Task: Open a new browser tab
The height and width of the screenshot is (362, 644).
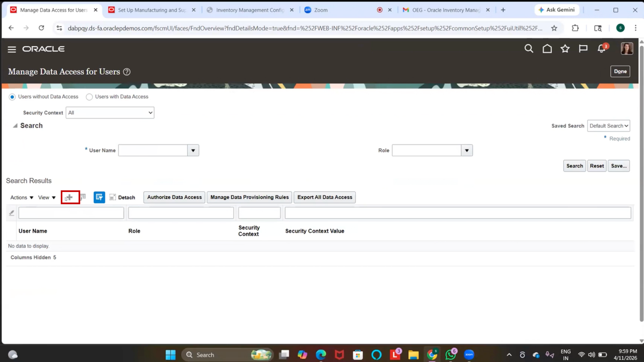Action: coord(503,10)
